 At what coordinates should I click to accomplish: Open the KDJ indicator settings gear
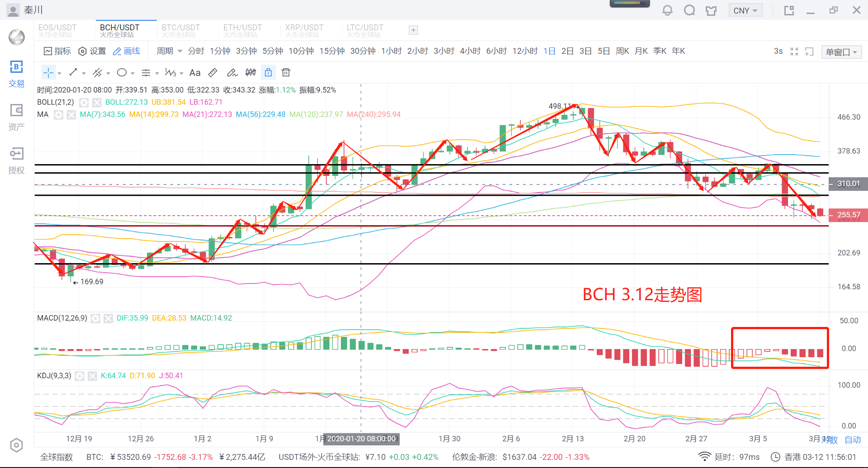coord(80,376)
